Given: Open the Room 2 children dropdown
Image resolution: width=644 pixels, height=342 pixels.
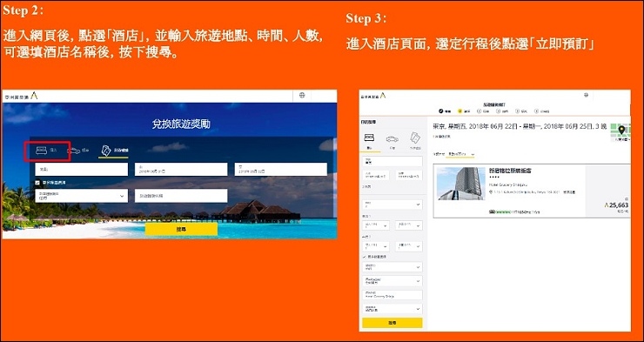Looking at the screenshot, I should click(x=409, y=246).
